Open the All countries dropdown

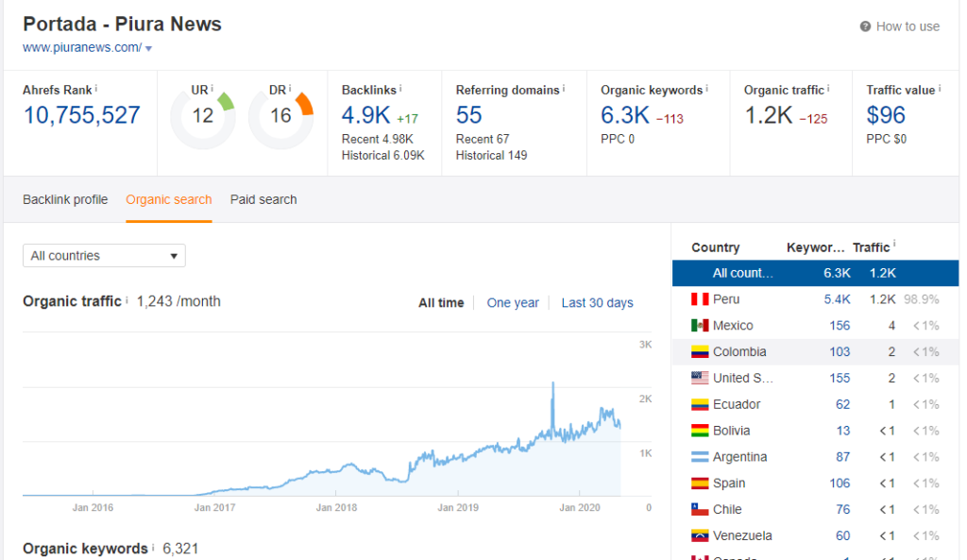(104, 256)
